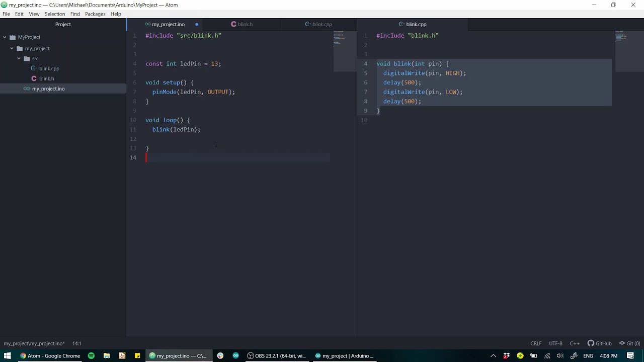Change the C++ grammar selector
Viewport: 644px width, 362px height.
(x=575, y=343)
